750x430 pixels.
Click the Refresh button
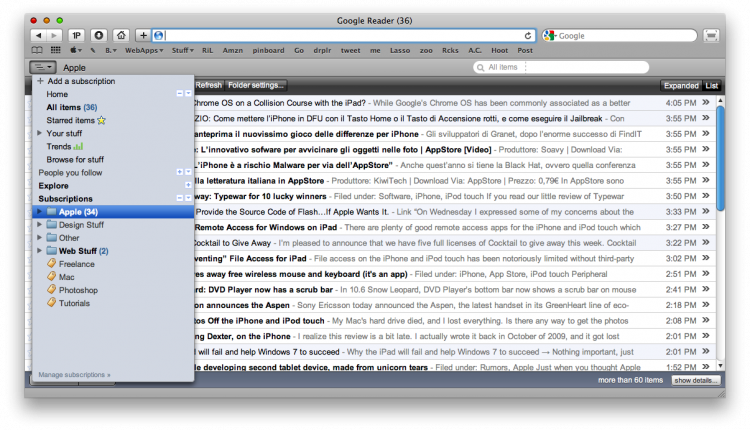point(209,85)
